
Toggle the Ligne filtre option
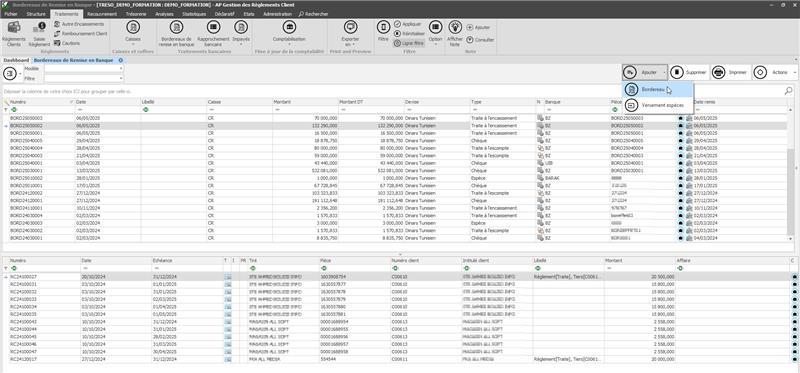click(x=409, y=43)
